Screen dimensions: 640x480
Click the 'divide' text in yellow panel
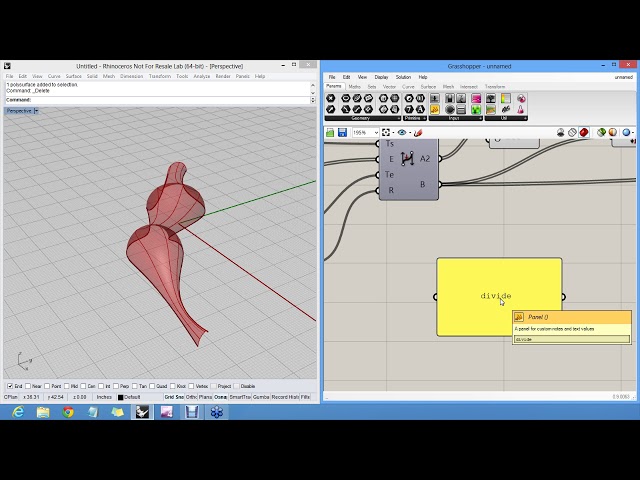(x=496, y=296)
